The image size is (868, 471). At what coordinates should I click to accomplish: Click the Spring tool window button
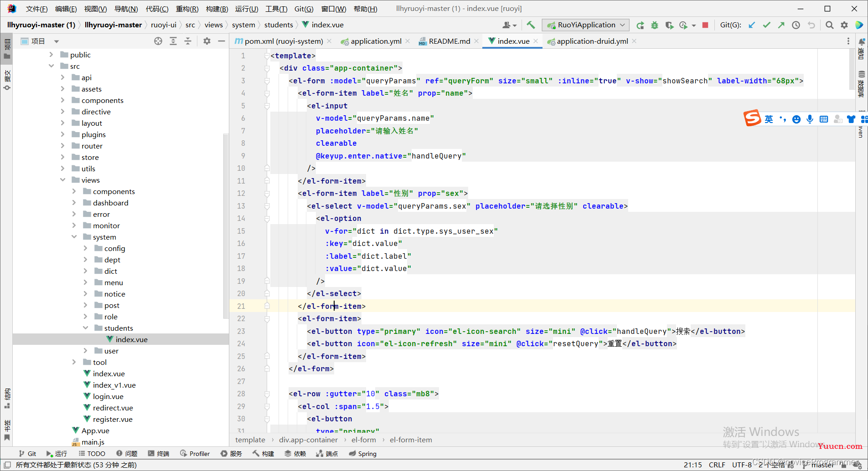point(362,454)
